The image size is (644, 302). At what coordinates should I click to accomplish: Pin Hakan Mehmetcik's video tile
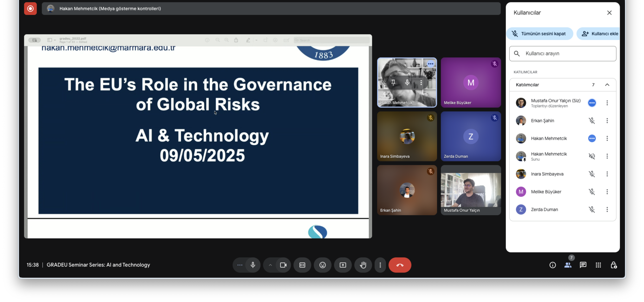click(x=393, y=82)
